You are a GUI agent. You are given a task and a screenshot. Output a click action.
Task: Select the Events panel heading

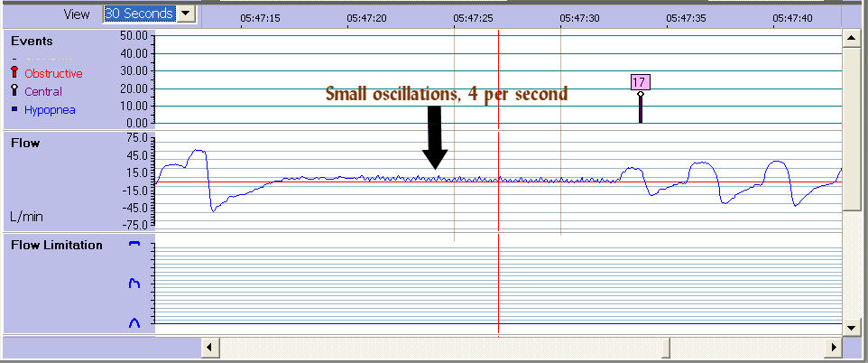(x=31, y=41)
